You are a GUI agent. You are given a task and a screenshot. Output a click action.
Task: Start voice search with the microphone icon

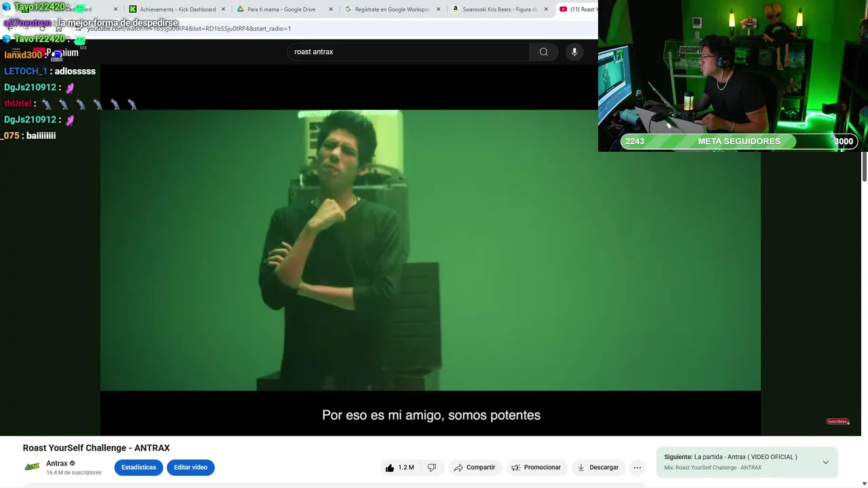574,52
